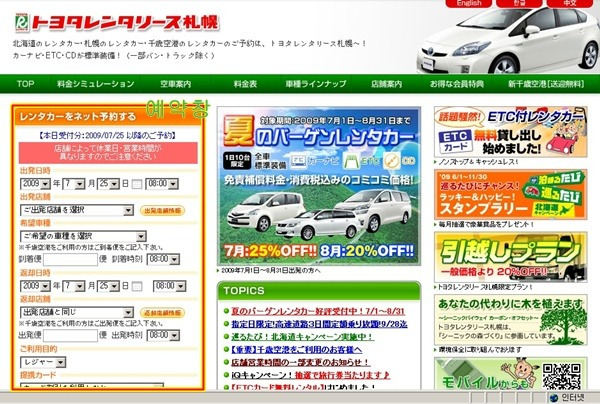600x404 pixels.
Task: Open the summer bargain rental car banner
Action: click(319, 186)
